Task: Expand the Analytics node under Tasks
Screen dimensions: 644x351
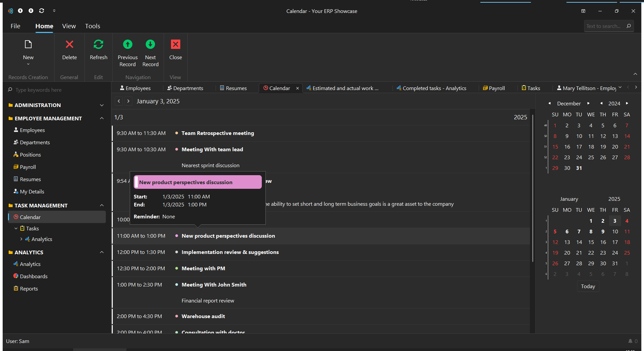Action: (x=21, y=239)
